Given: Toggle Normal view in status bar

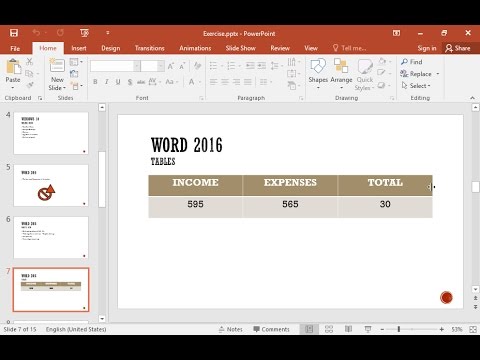Looking at the screenshot, I should pyautogui.click(x=309, y=329).
